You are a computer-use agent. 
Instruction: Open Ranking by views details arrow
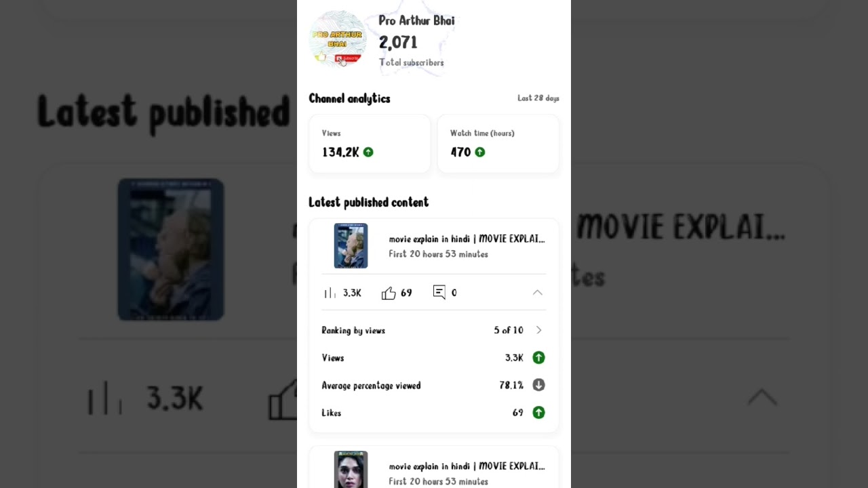pyautogui.click(x=539, y=330)
